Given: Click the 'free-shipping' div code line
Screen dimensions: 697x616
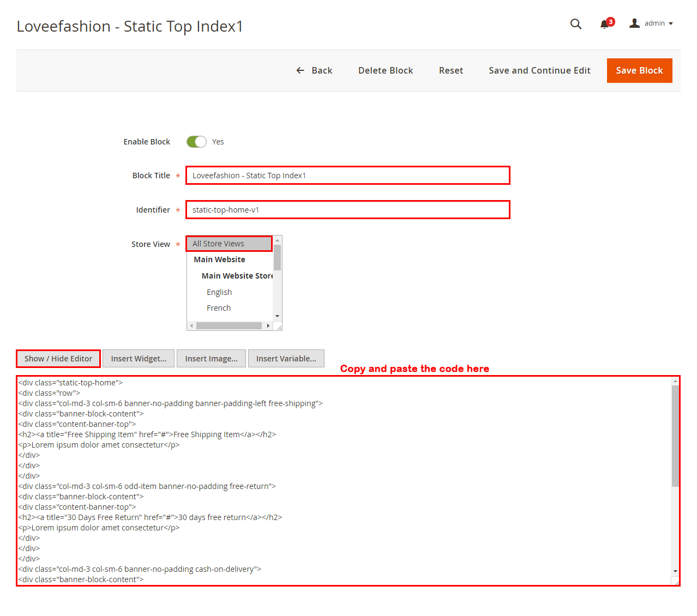Looking at the screenshot, I should (x=171, y=403).
